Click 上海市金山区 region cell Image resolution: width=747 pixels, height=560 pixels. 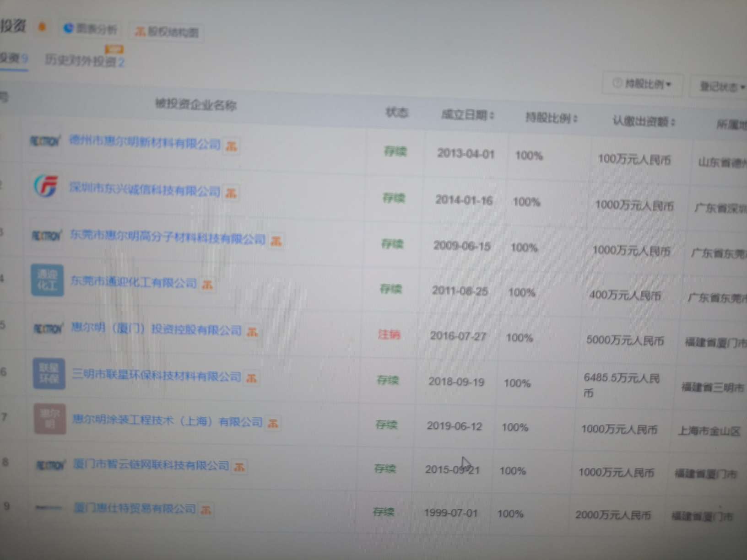(709, 431)
